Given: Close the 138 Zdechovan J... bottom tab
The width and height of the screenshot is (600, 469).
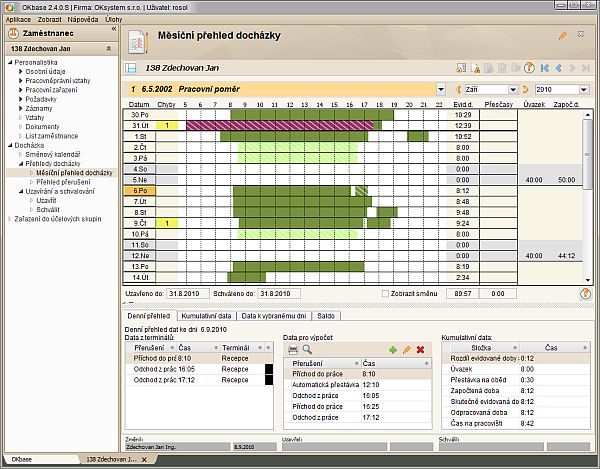Looking at the screenshot, I should point(144,459).
